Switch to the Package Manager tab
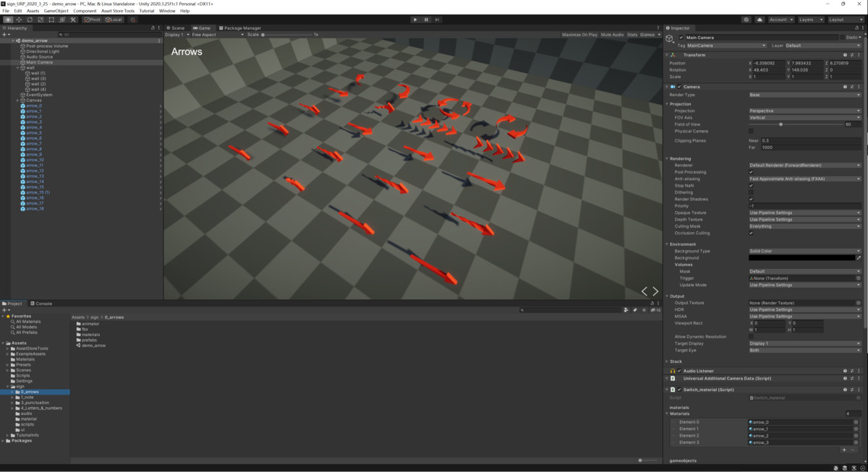The height and width of the screenshot is (472, 868). tap(240, 27)
